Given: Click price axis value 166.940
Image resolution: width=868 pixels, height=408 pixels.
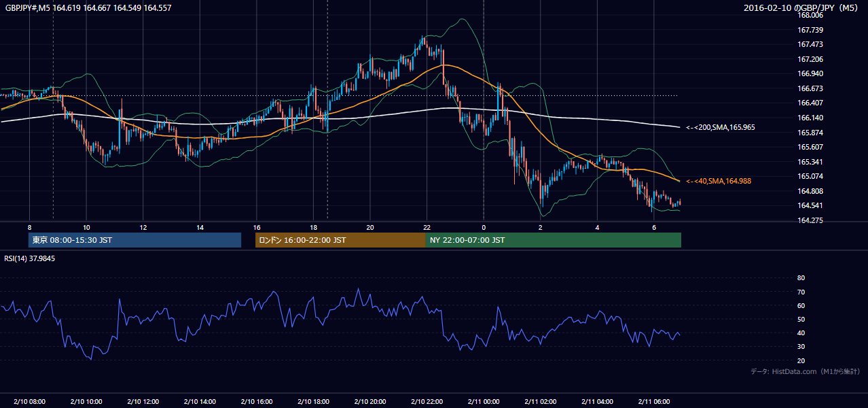Looking at the screenshot, I should [x=810, y=73].
